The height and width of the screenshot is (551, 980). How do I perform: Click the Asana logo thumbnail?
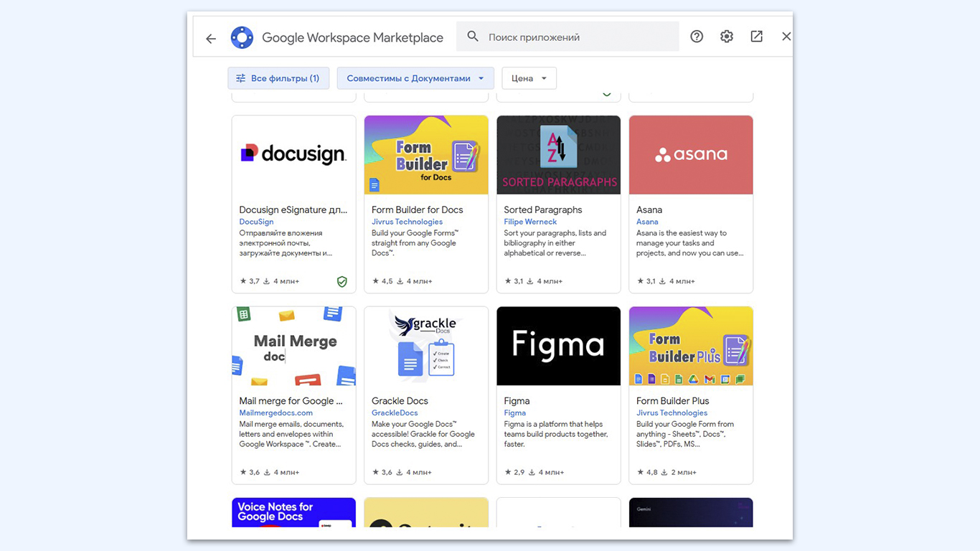point(691,155)
